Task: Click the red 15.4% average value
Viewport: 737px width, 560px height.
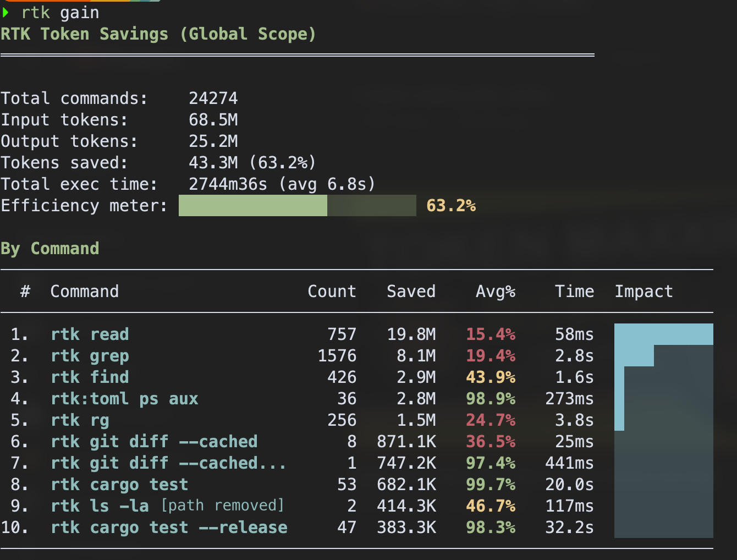Action: [491, 334]
